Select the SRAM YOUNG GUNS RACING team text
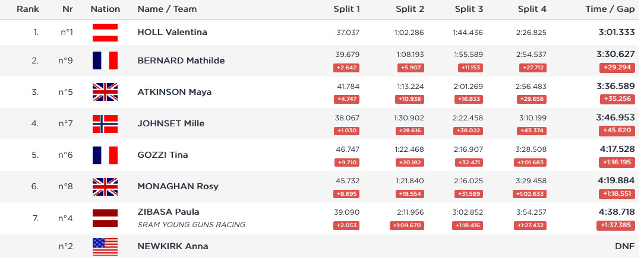The width and height of the screenshot is (644, 258). pos(191,224)
